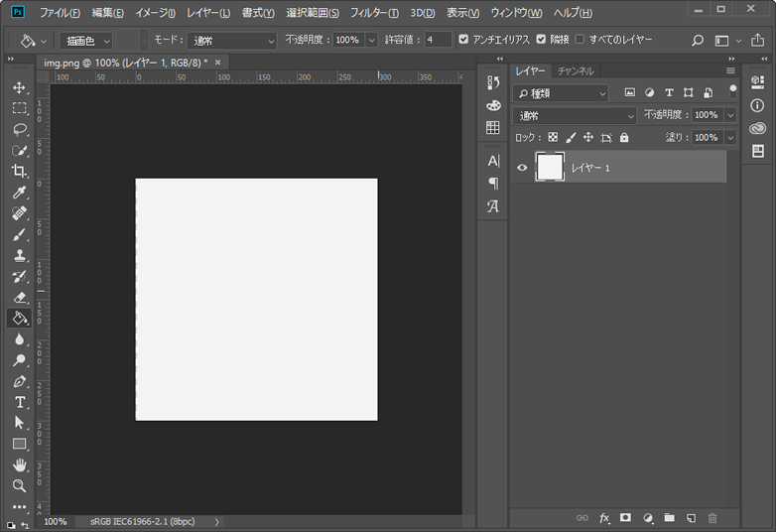The image size is (776, 532).
Task: Delete layer with trash icon
Action: pos(712,518)
